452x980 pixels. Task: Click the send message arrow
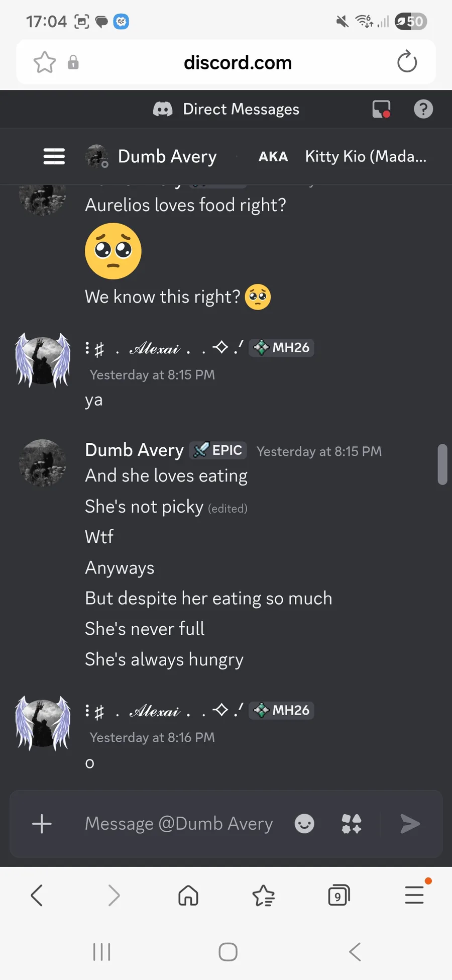click(410, 824)
